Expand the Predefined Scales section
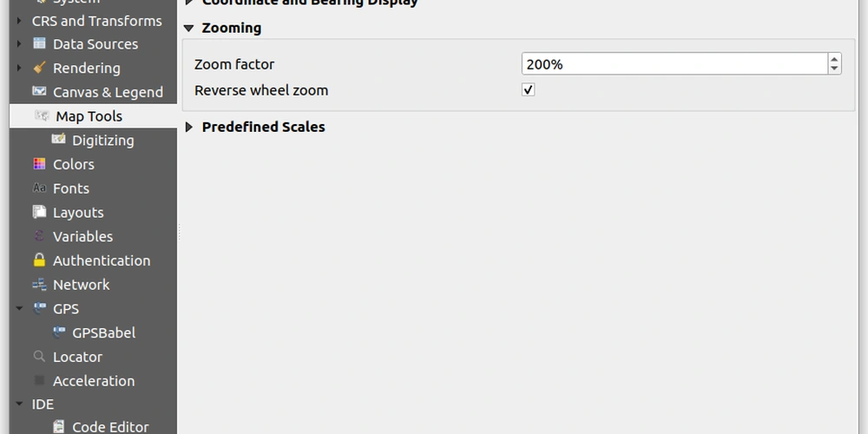Screen dimensions: 868x434 coord(188,128)
